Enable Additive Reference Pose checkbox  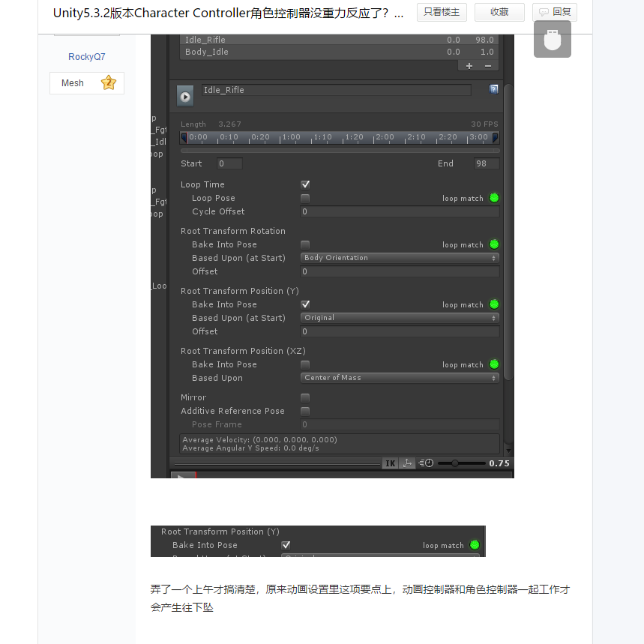305,411
